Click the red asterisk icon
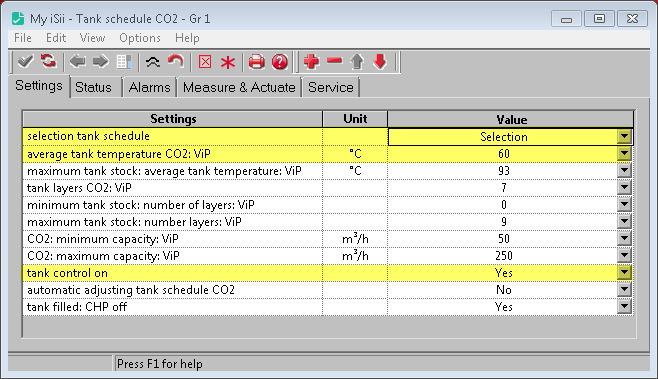The height and width of the screenshot is (379, 658). 228,63
